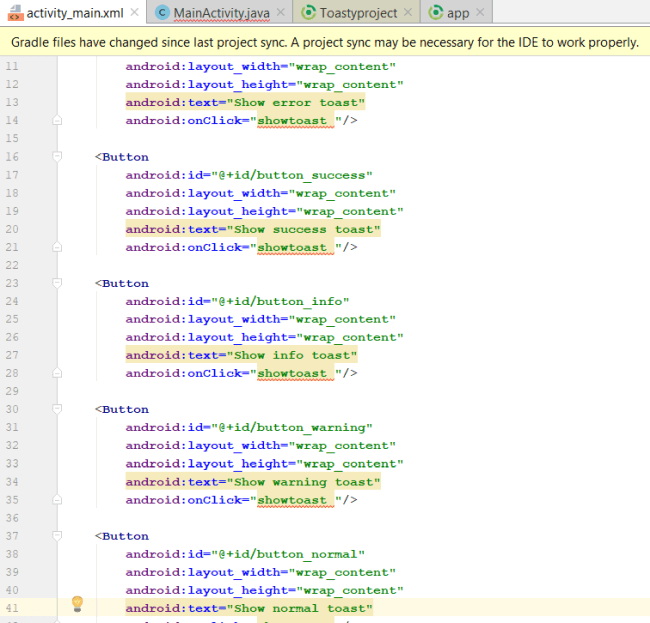
Task: Switch to the app tab
Action: click(x=458, y=13)
